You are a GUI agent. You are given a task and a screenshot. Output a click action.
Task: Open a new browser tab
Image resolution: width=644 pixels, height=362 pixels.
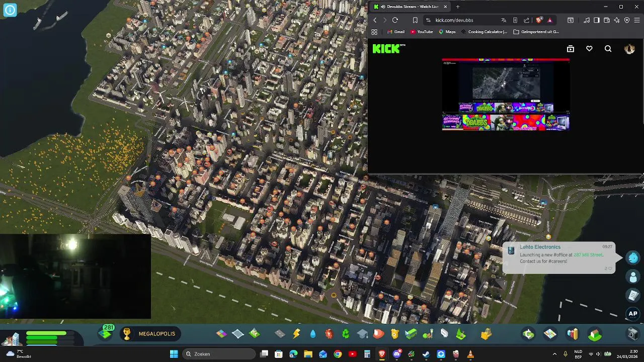click(457, 7)
